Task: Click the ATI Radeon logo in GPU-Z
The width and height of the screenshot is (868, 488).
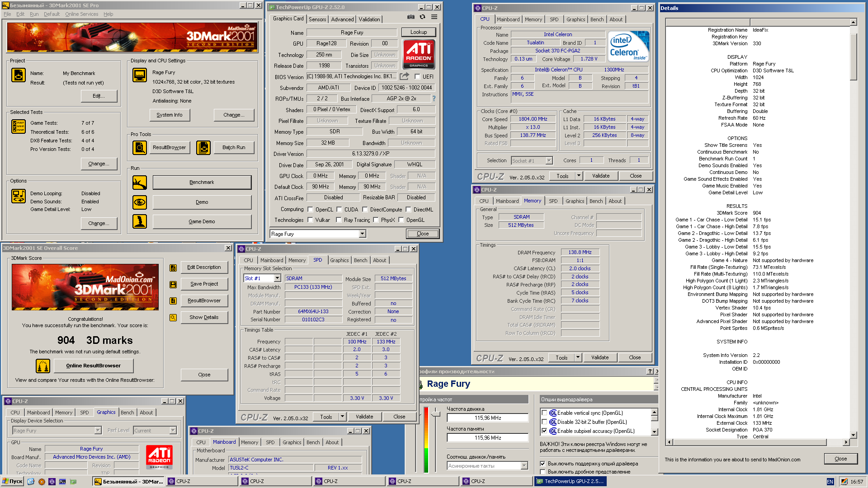Action: pos(419,54)
